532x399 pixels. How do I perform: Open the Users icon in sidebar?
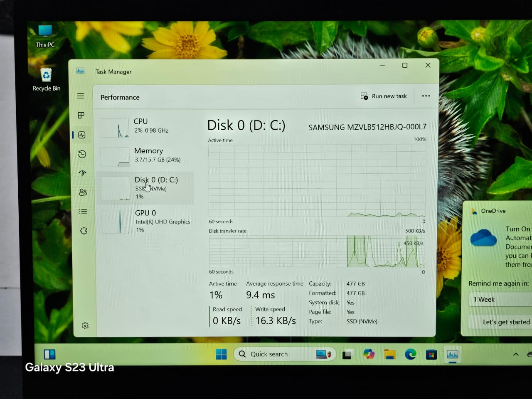[x=83, y=192]
